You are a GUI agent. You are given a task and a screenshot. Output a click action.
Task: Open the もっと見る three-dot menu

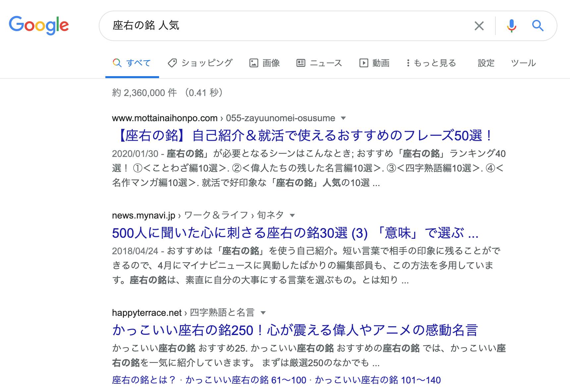click(408, 63)
